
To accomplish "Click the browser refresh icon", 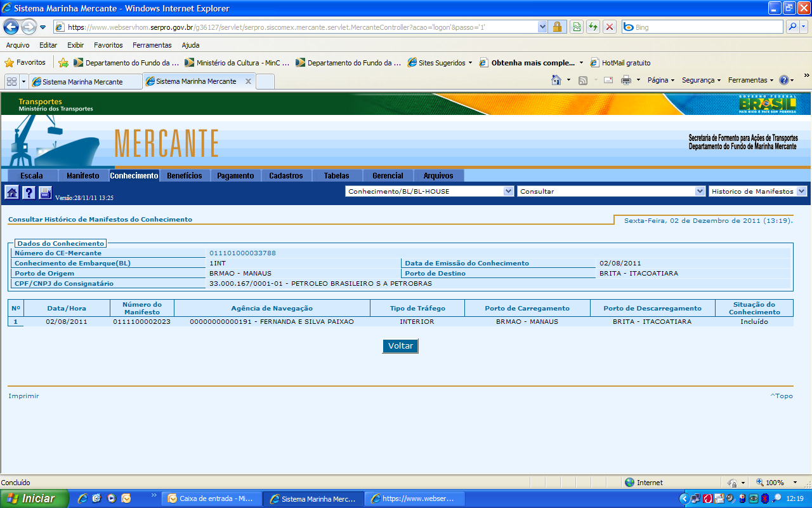I will (593, 27).
